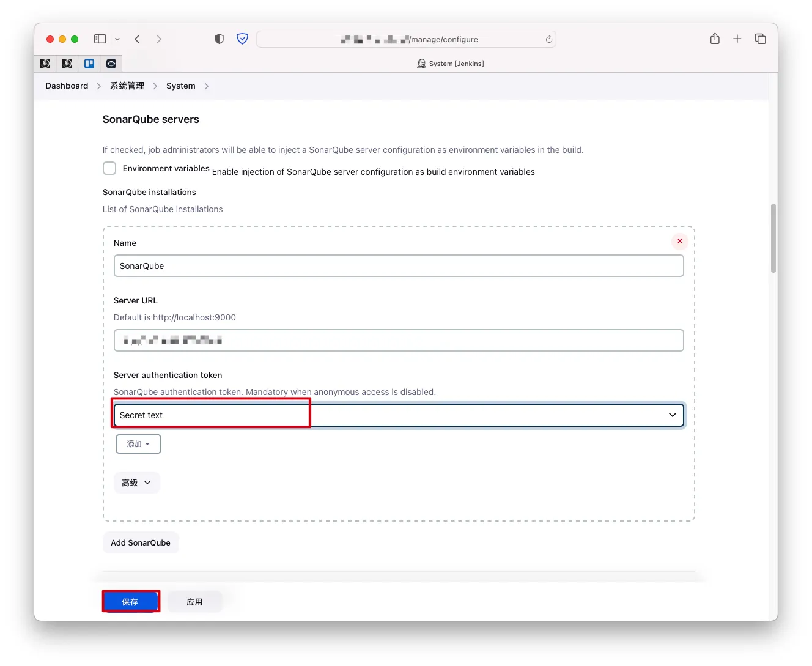The image size is (812, 666).
Task: Open the privacy report shield icon
Action: (220, 39)
